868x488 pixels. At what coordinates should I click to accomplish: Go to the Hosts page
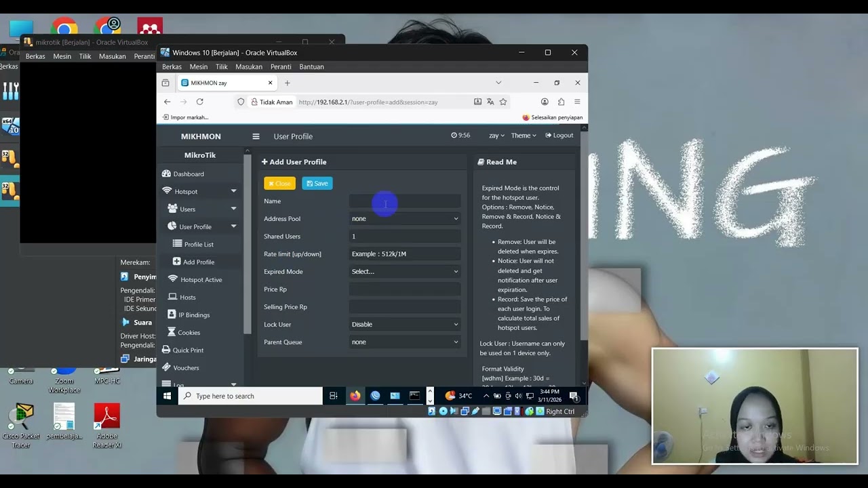(182, 298)
